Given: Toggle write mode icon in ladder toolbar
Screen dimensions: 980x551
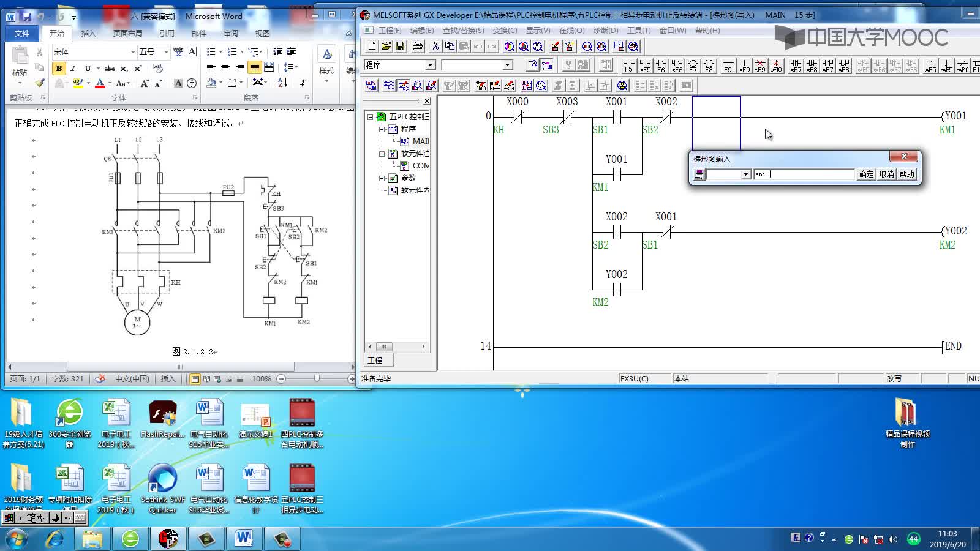Looking at the screenshot, I should 404,86.
